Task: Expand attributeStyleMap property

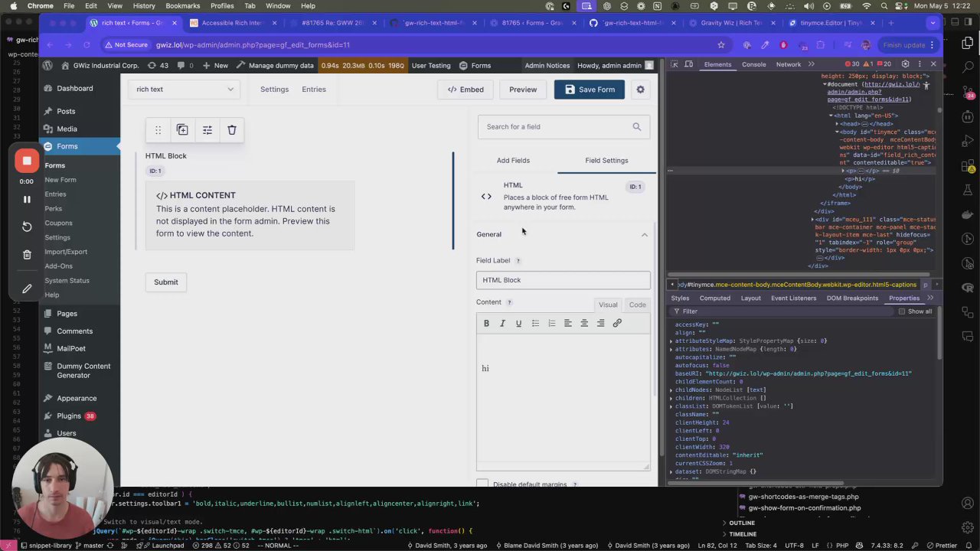Action: tap(671, 341)
